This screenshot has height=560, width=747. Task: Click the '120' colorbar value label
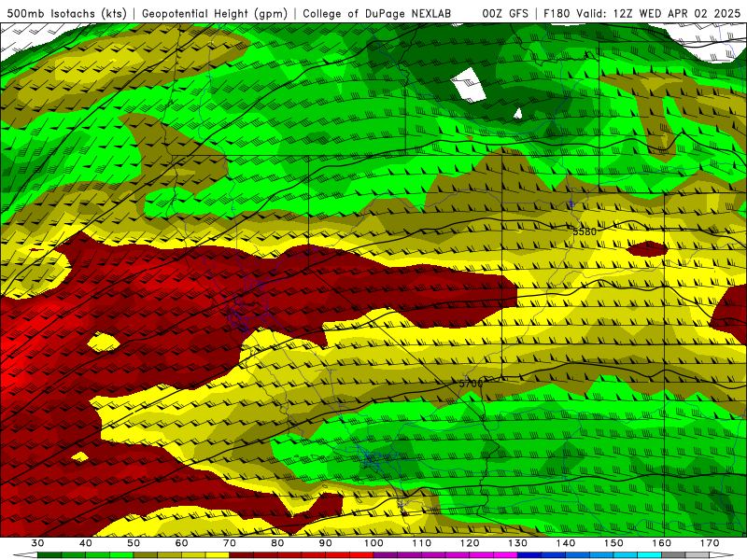470,543
